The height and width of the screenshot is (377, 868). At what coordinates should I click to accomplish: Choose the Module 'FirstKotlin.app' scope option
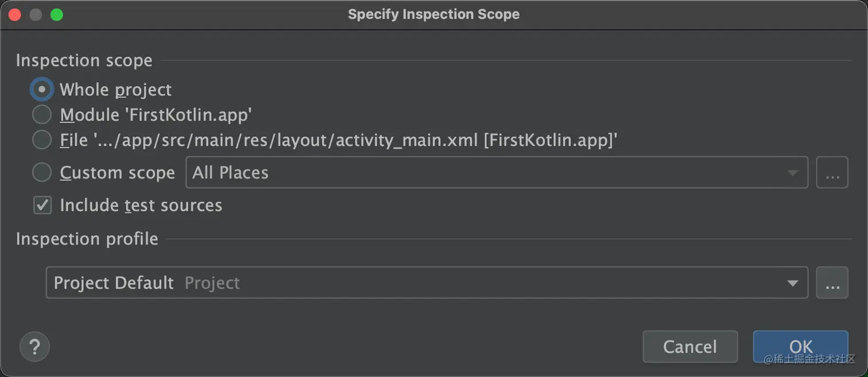point(42,115)
